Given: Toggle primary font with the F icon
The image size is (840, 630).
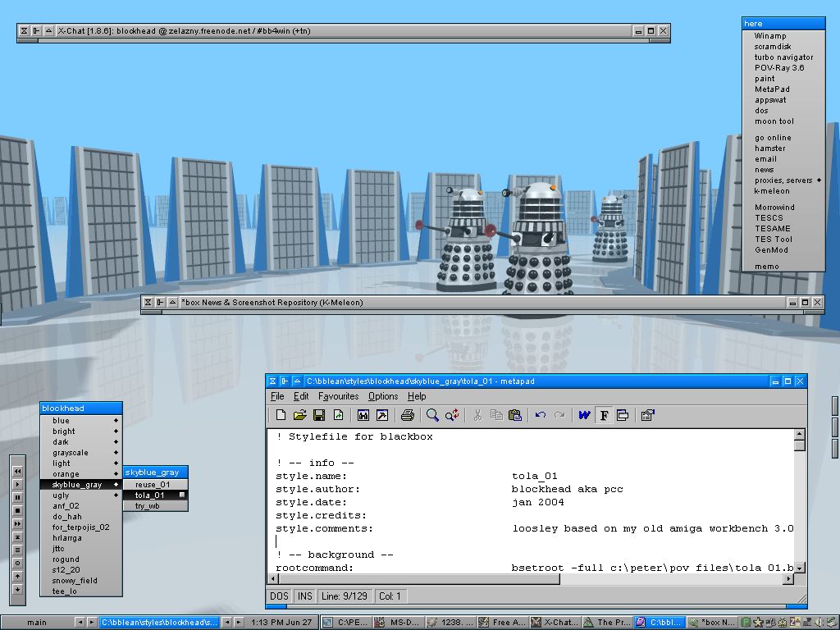Looking at the screenshot, I should 604,415.
